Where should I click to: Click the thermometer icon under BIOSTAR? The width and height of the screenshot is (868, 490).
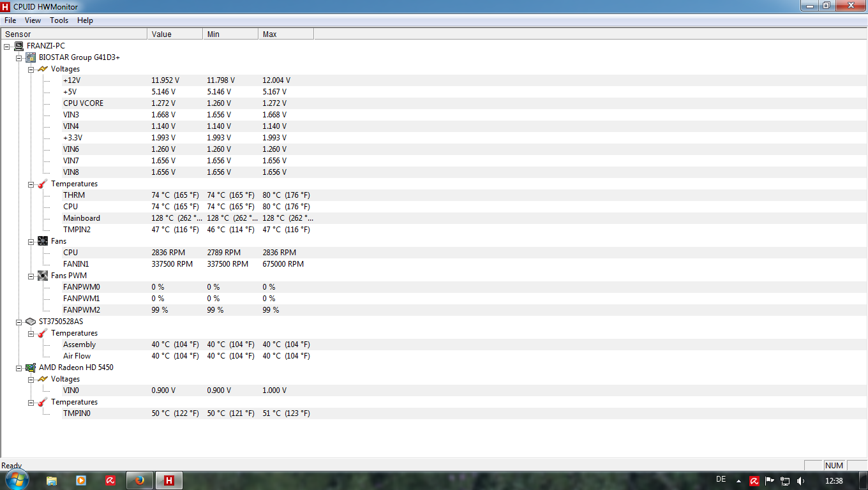tap(43, 184)
